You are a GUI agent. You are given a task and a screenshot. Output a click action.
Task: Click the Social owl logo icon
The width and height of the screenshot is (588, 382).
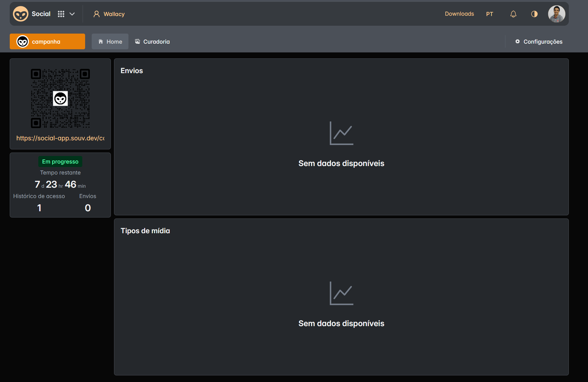(21, 14)
